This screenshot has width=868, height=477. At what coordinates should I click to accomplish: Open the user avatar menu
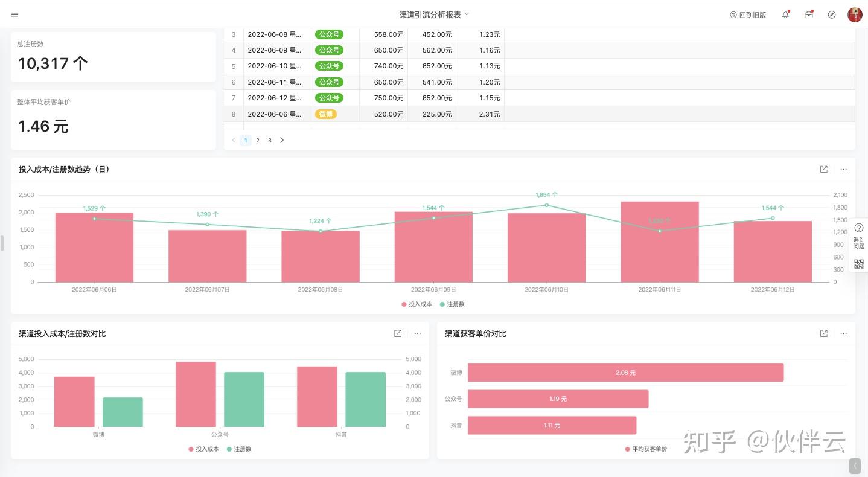coord(855,14)
